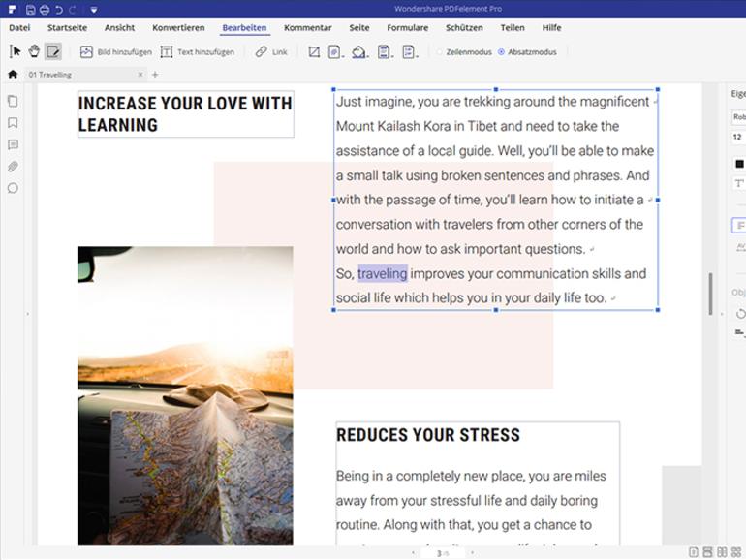Open the background tool dropdown
Viewport: 746px width, 560px height.
[x=359, y=51]
